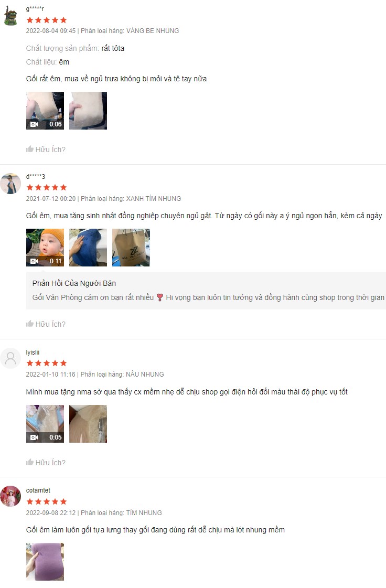Click thumbs-up on lyislii's review

30,463
